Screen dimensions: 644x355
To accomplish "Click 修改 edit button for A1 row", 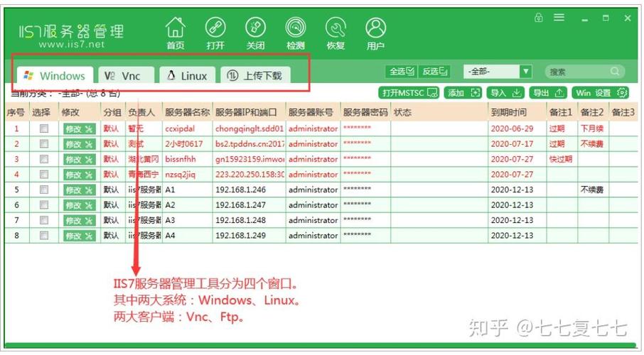I will pos(80,190).
